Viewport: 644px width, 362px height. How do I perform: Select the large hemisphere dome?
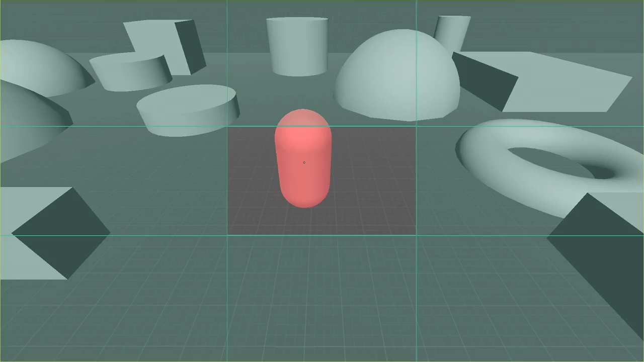click(x=397, y=75)
